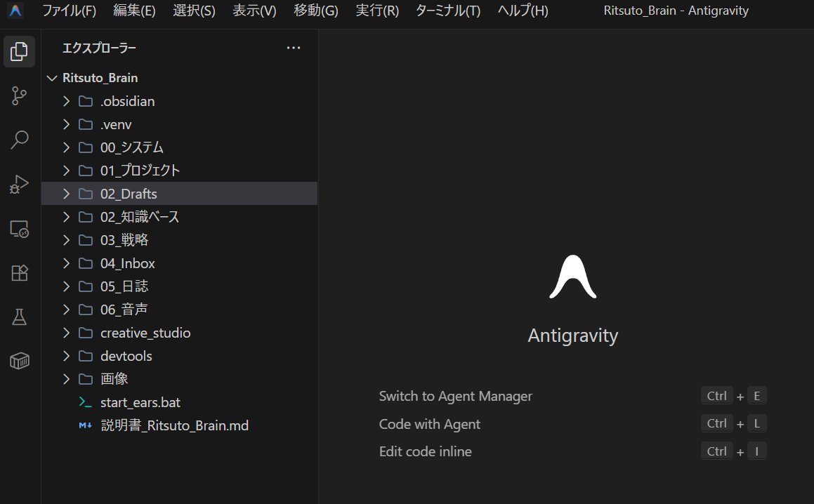The width and height of the screenshot is (814, 504).
Task: Expand the .obsidian folder chevron
Action: (x=66, y=101)
